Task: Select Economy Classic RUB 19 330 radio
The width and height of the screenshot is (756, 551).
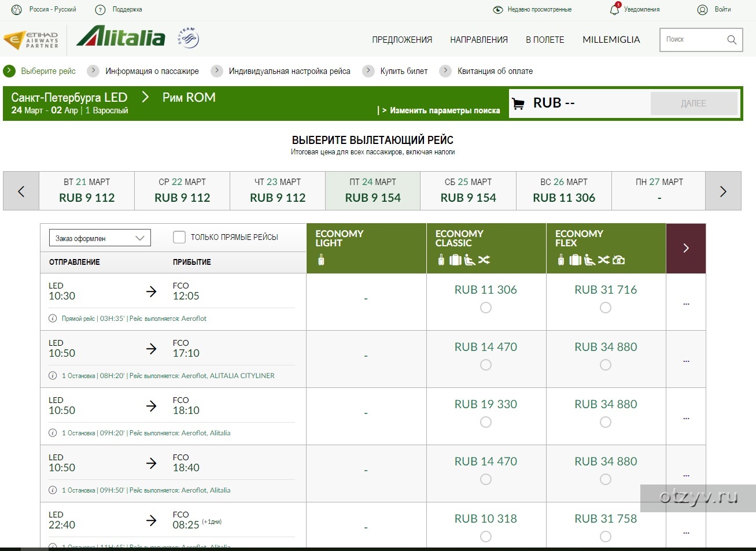Action: pos(486,422)
